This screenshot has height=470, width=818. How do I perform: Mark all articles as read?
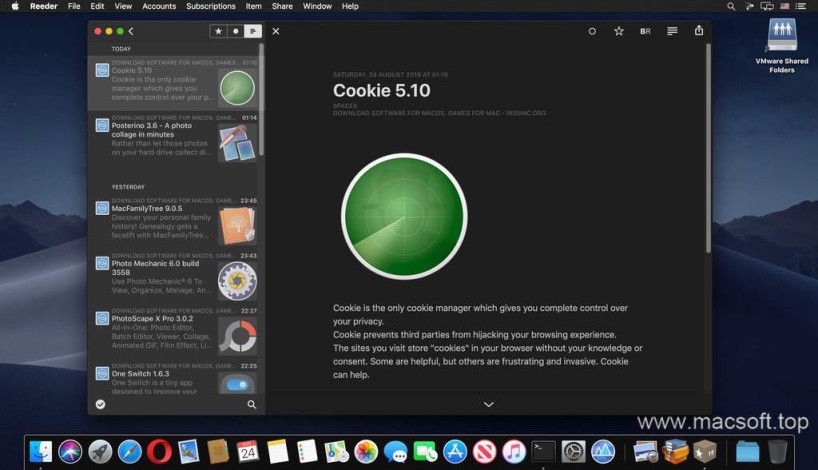[100, 404]
